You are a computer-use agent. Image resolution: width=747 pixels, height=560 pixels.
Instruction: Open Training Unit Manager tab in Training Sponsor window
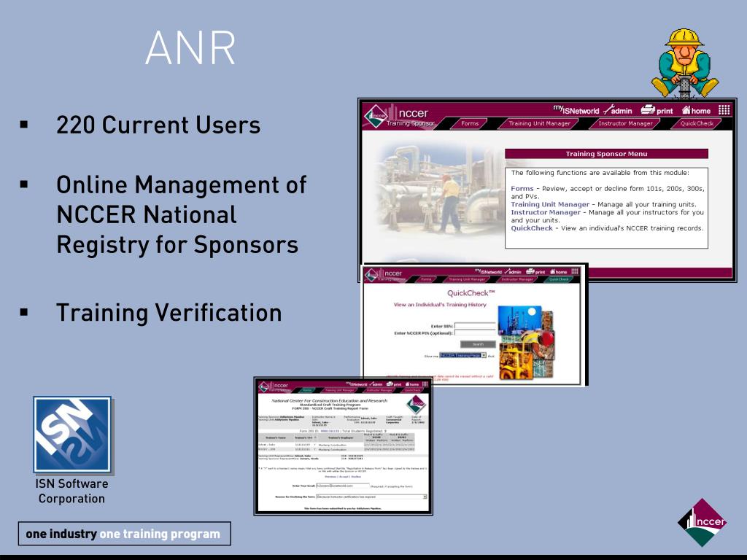point(539,123)
